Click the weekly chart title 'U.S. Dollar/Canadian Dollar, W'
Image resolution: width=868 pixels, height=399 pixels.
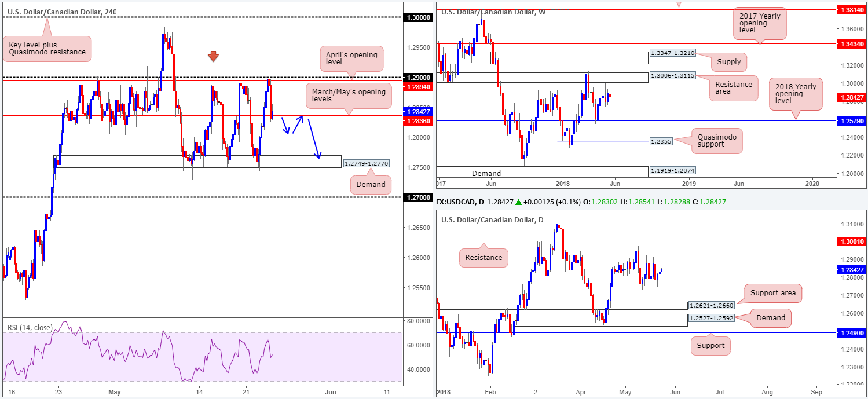click(493, 12)
